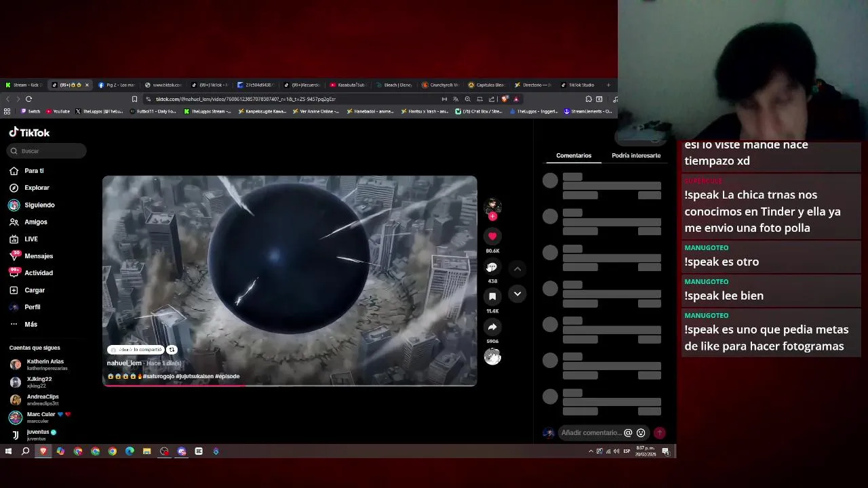Image resolution: width=868 pixels, height=488 pixels.
Task: Switch to Podría interesarte tab
Action: (636, 155)
